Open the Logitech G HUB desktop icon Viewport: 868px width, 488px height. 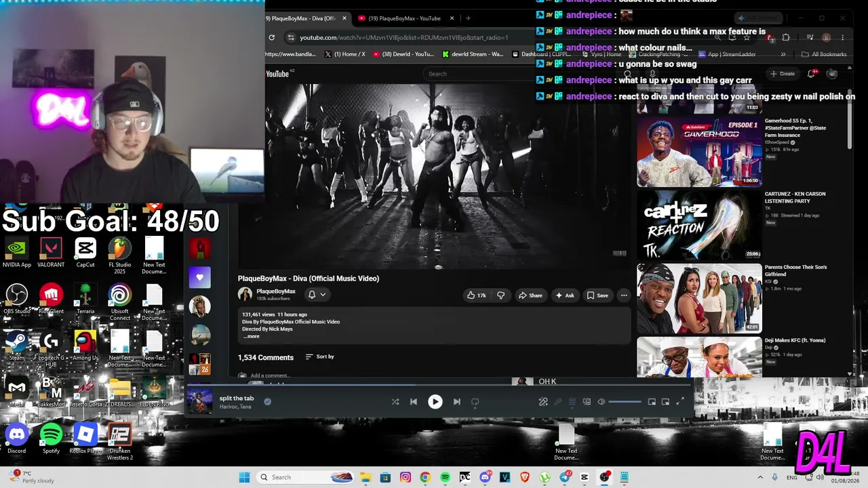[x=51, y=349]
